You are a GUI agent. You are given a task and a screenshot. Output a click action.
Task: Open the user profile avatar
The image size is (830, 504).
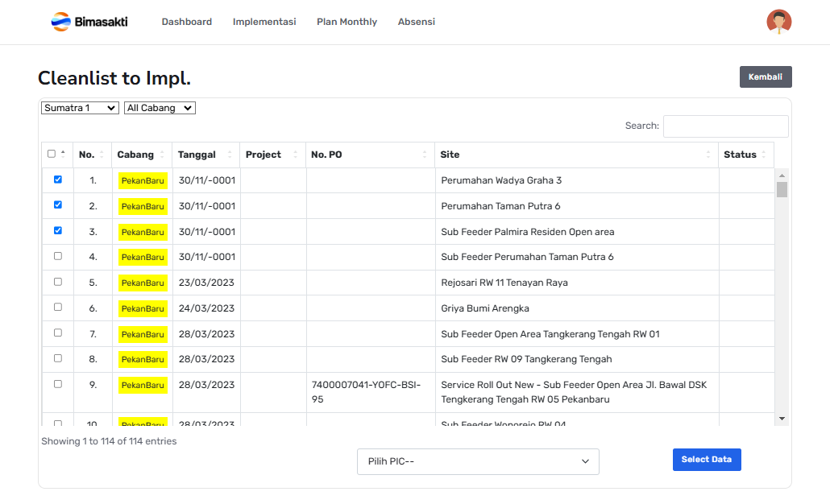778,22
